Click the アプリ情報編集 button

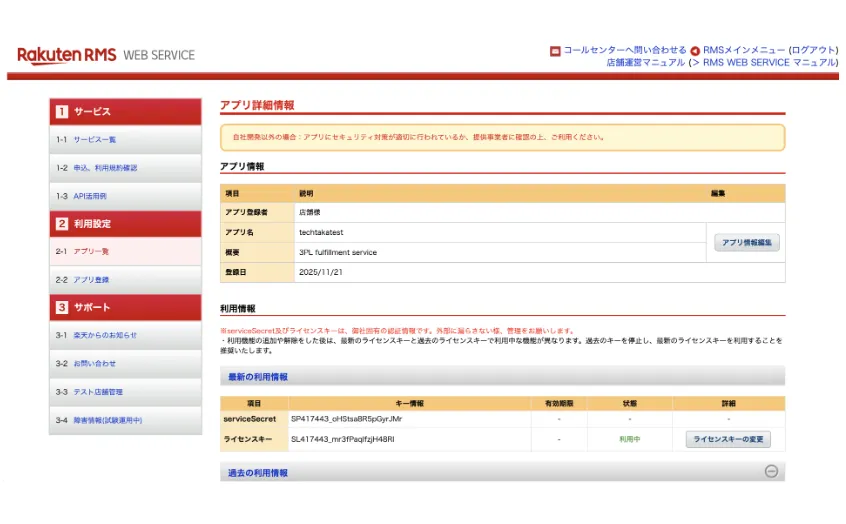click(747, 242)
